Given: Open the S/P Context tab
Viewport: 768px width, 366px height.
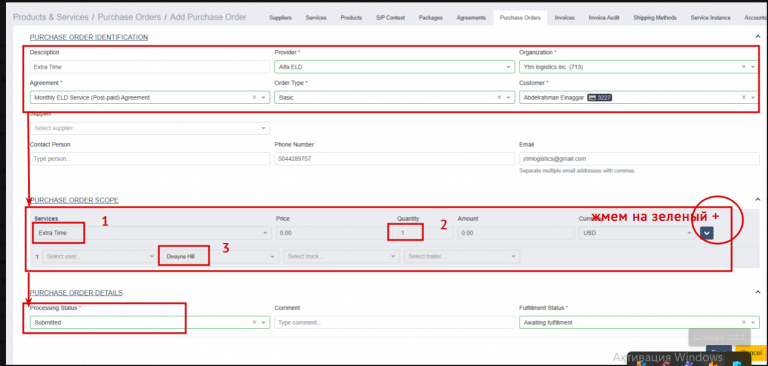Looking at the screenshot, I should (x=390, y=18).
